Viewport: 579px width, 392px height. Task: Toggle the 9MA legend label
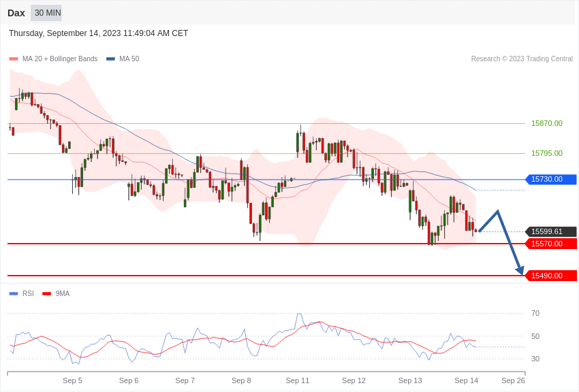point(63,294)
